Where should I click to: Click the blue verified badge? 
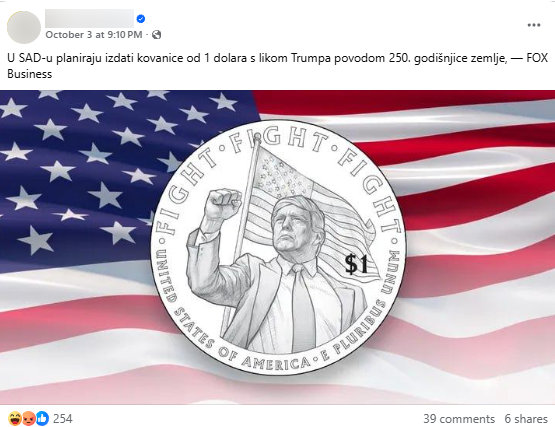tap(141, 19)
